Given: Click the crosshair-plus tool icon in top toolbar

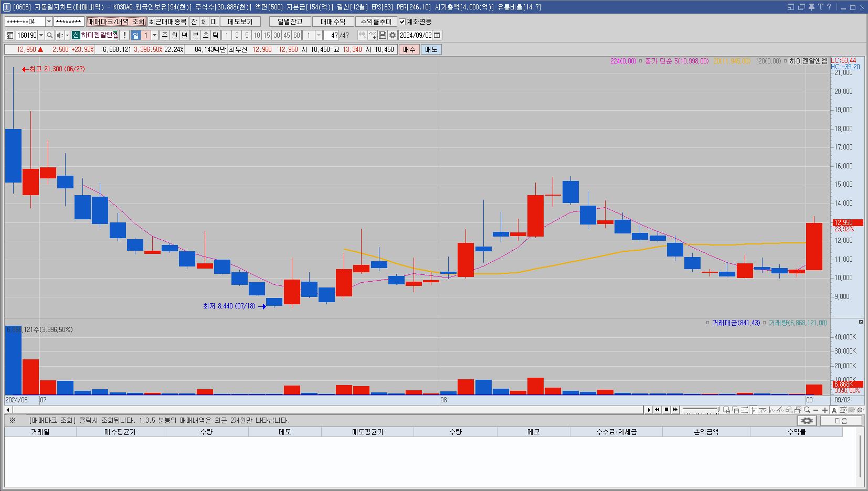Looking at the screenshot, I should tap(362, 35).
